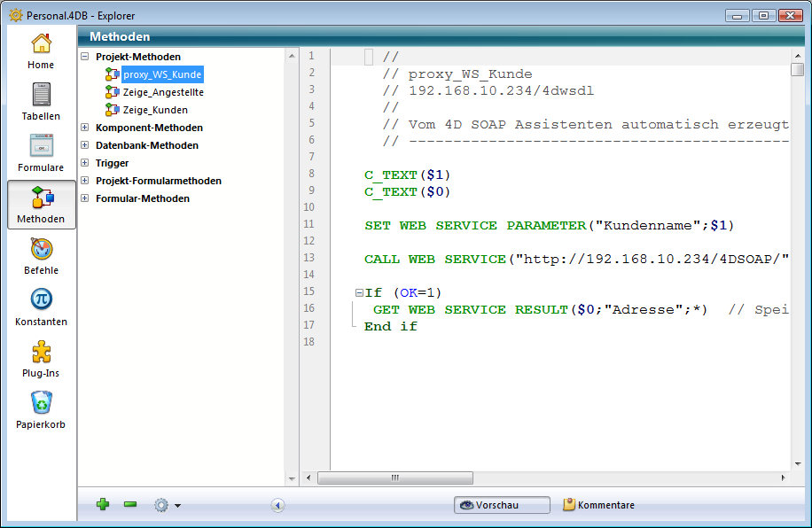Click the round left-arrow collapse button
The height and width of the screenshot is (528, 812).
point(277,505)
